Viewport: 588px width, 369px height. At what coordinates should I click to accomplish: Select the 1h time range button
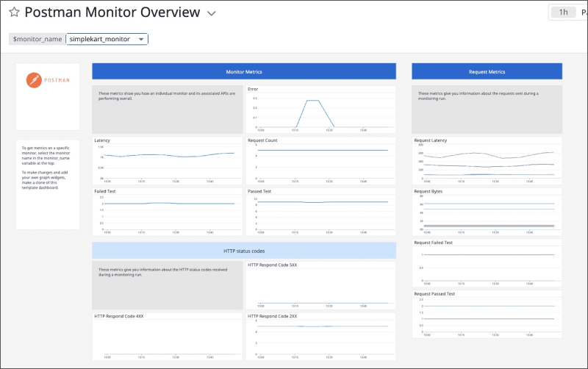563,12
